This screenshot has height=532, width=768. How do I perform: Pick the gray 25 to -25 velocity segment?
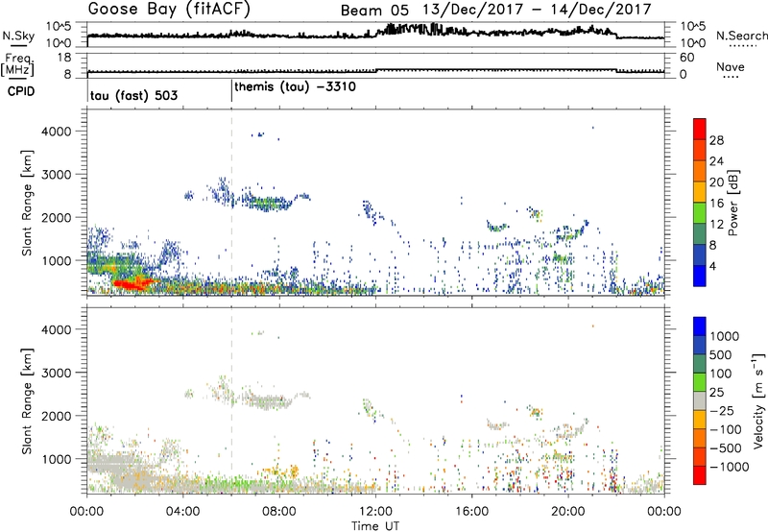point(700,400)
